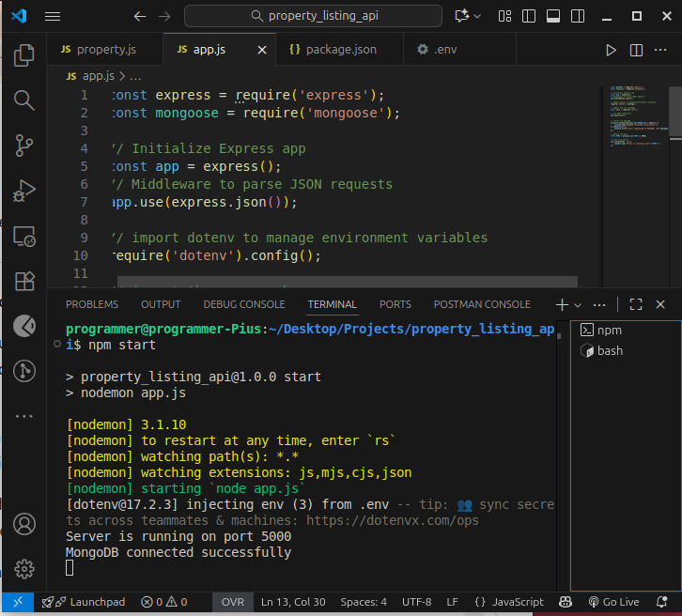Open the Extensions view
Image resolution: width=682 pixels, height=616 pixels.
(24, 281)
